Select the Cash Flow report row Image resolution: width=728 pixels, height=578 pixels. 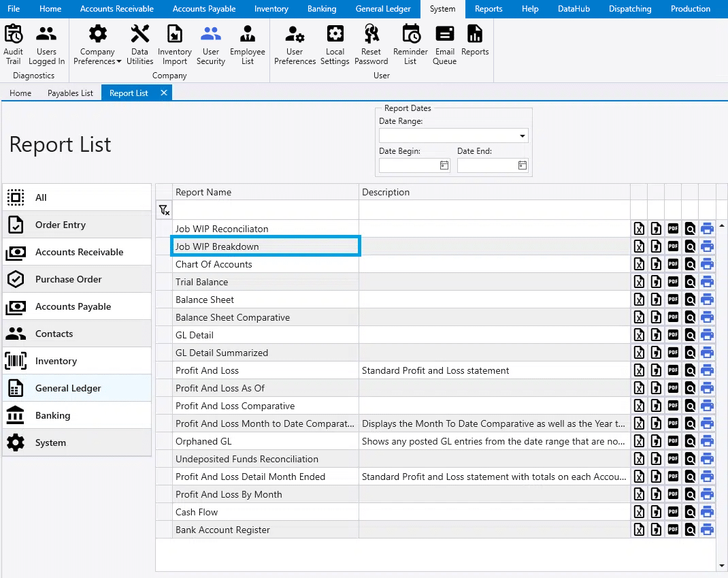(x=265, y=512)
